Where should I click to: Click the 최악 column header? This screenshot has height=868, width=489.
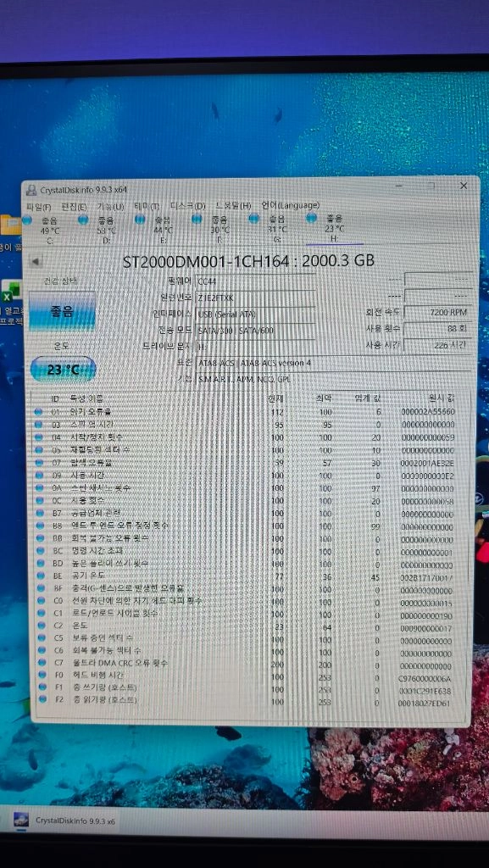point(324,398)
